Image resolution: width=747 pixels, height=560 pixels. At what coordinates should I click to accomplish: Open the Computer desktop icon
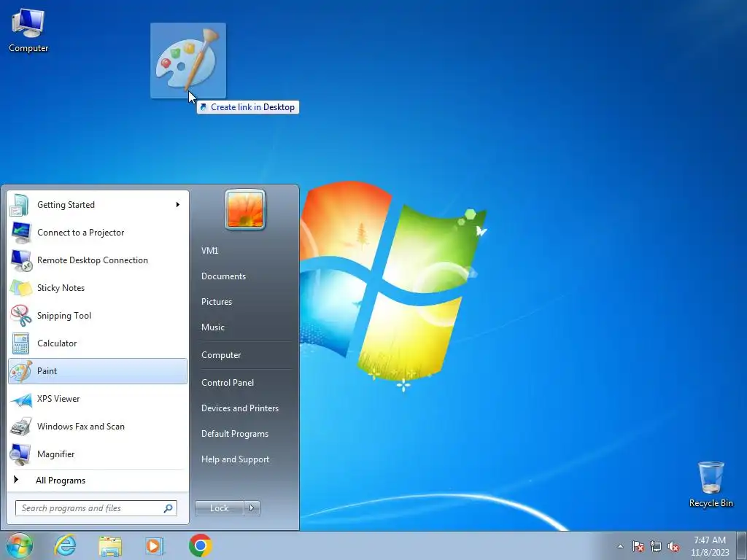[x=28, y=30]
